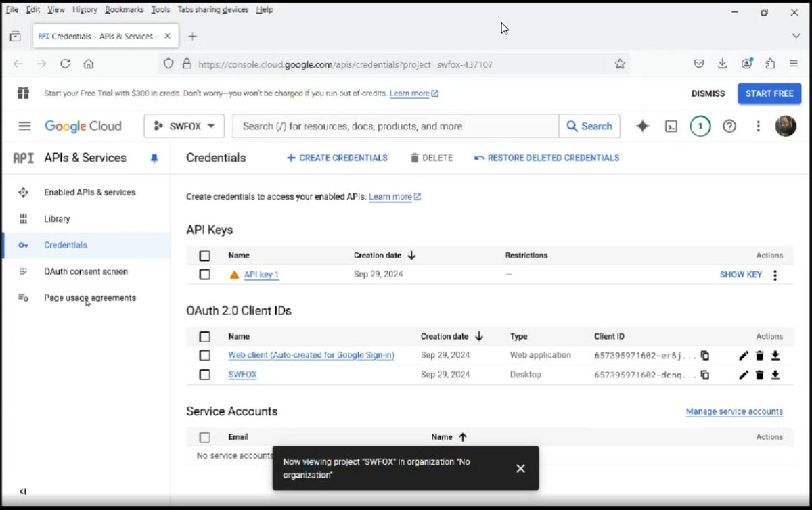812x510 pixels.
Task: Dismiss the free trial banner
Action: tap(708, 93)
